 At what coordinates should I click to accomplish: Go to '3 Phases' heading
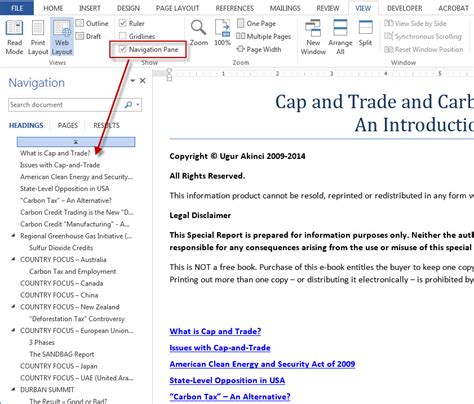(42, 342)
